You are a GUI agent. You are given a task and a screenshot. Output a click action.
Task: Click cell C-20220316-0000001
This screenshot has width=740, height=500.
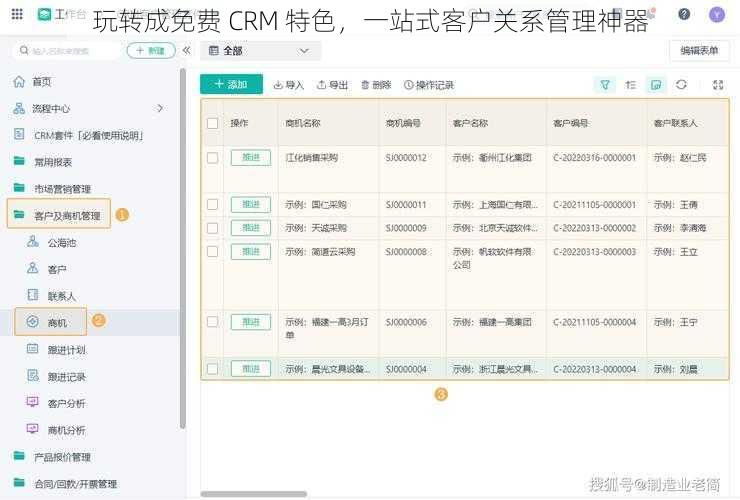(x=595, y=158)
